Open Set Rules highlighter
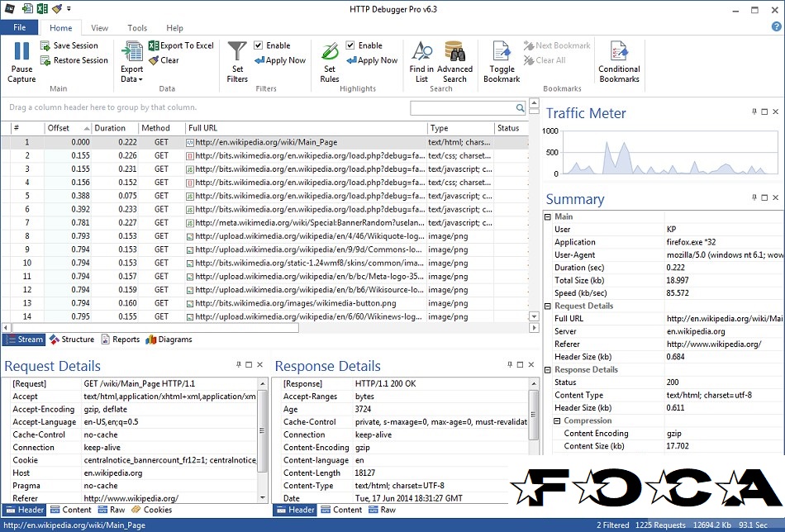The width and height of the screenshot is (785, 532). point(330,51)
